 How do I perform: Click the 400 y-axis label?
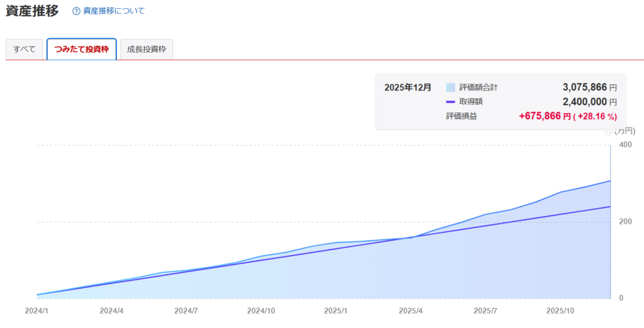click(625, 145)
